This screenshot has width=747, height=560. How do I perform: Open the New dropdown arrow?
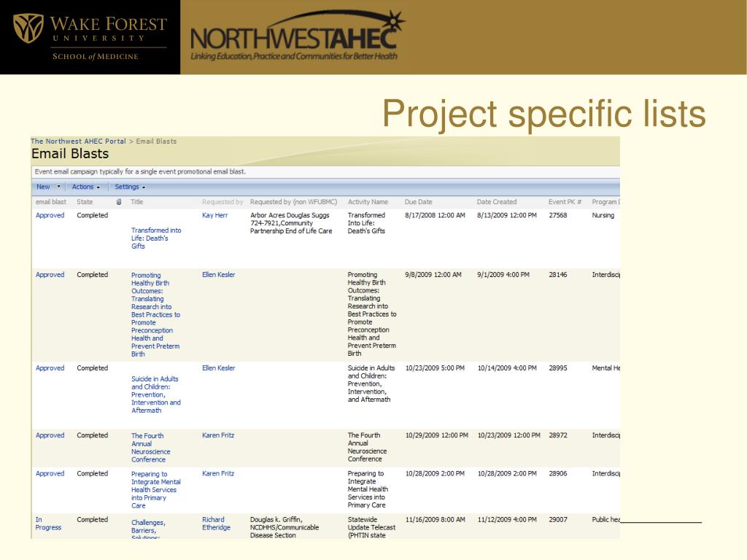[x=59, y=187]
